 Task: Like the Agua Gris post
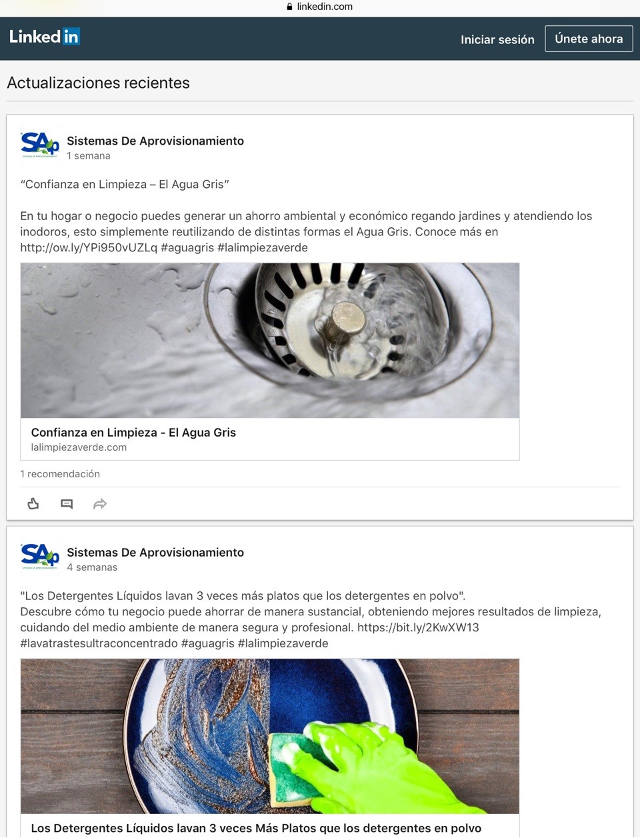33,504
